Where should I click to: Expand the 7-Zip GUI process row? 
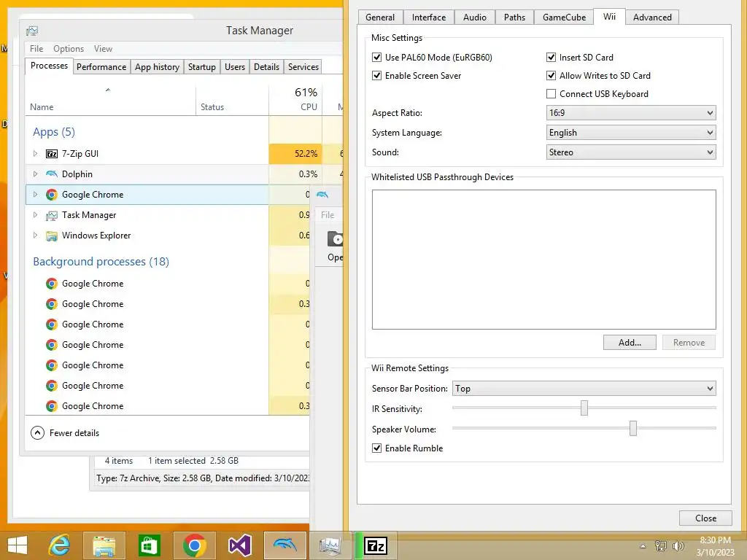35,154
